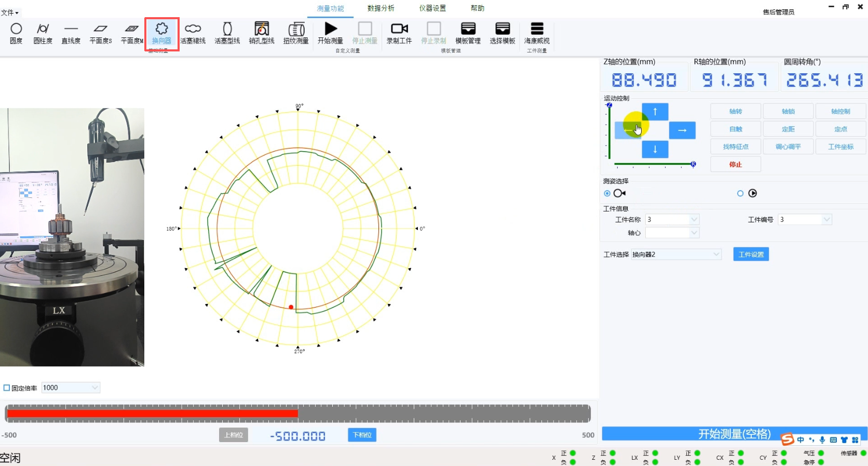Screen dimensions: 868x466
Task: Choose the 平面度S flatness tool
Action: tap(101, 33)
